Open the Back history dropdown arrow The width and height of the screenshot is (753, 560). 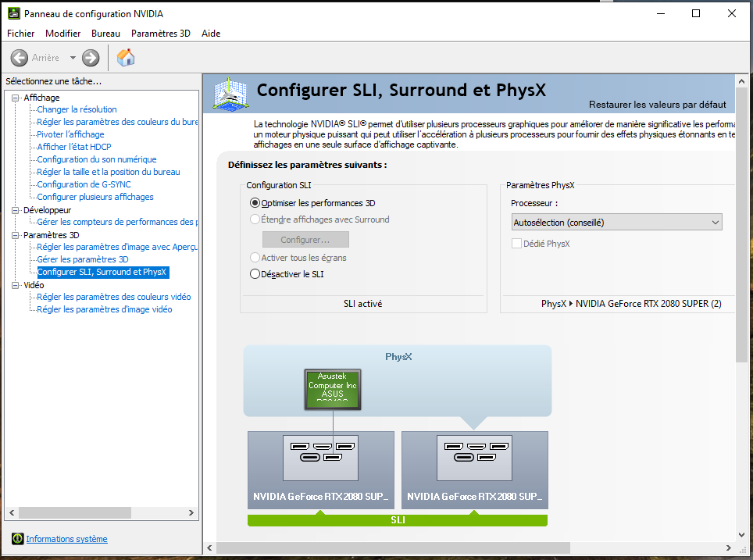73,58
